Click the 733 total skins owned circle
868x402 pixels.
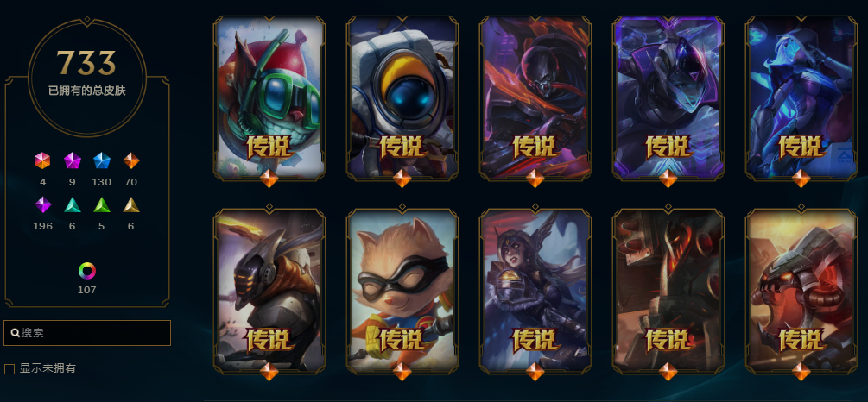coord(87,77)
